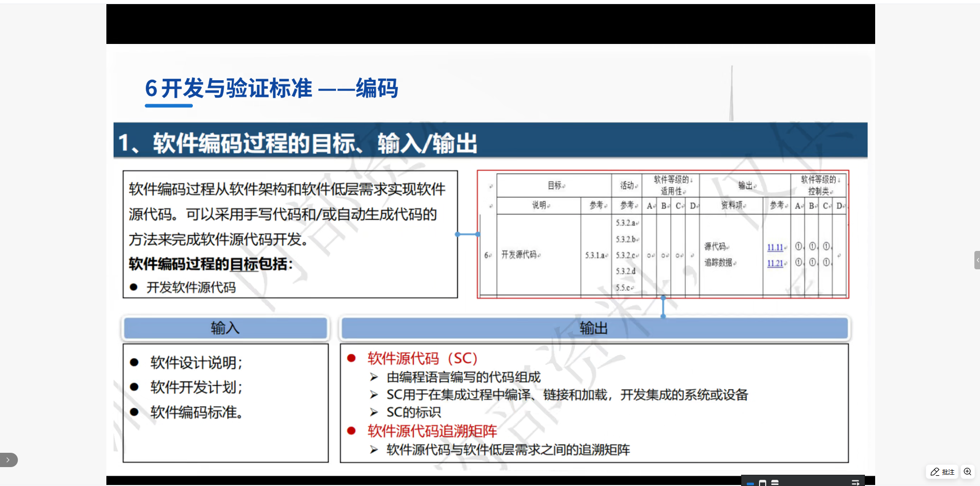980x486 pixels.
Task: Open the playlist icon in the dark bottom toolbar
Action: point(855,482)
